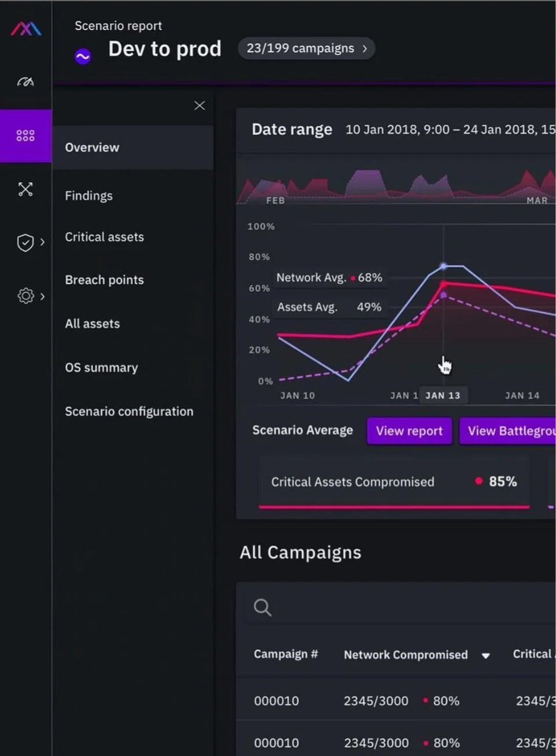Click the JAN 14 axis label
Viewport: 556px width, 756px height.
coord(522,395)
